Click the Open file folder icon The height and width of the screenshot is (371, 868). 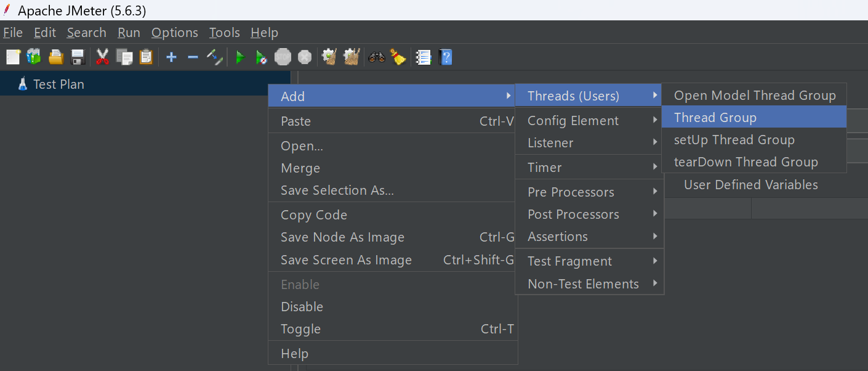[56, 57]
